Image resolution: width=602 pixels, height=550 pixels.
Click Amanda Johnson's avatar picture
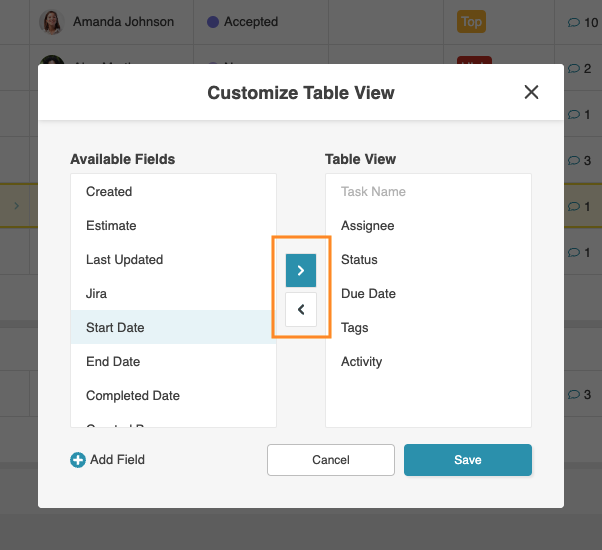[50, 22]
